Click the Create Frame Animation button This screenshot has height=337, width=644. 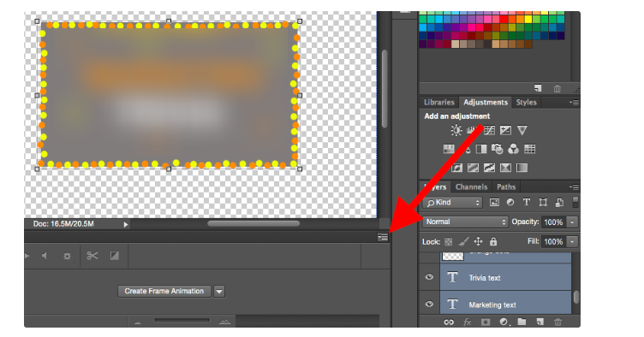(164, 291)
